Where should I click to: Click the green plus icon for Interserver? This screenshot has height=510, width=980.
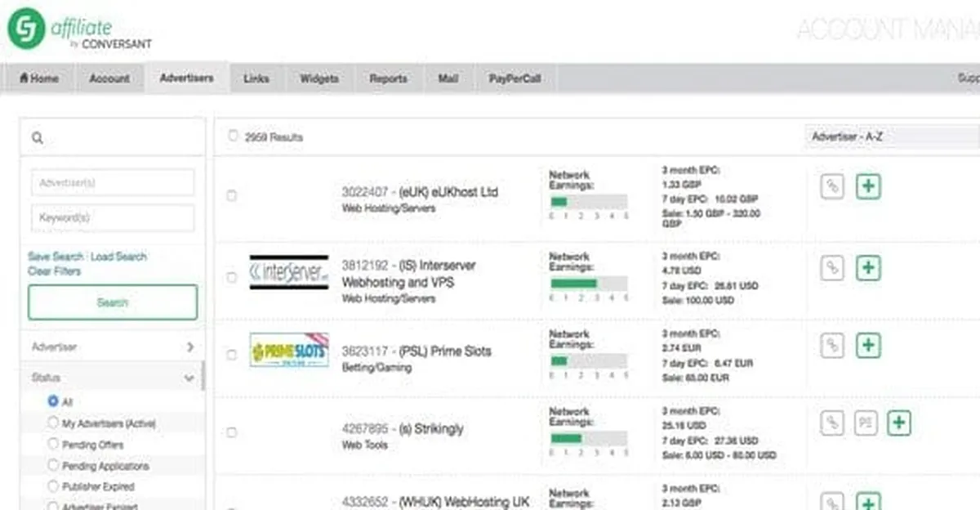(x=868, y=267)
